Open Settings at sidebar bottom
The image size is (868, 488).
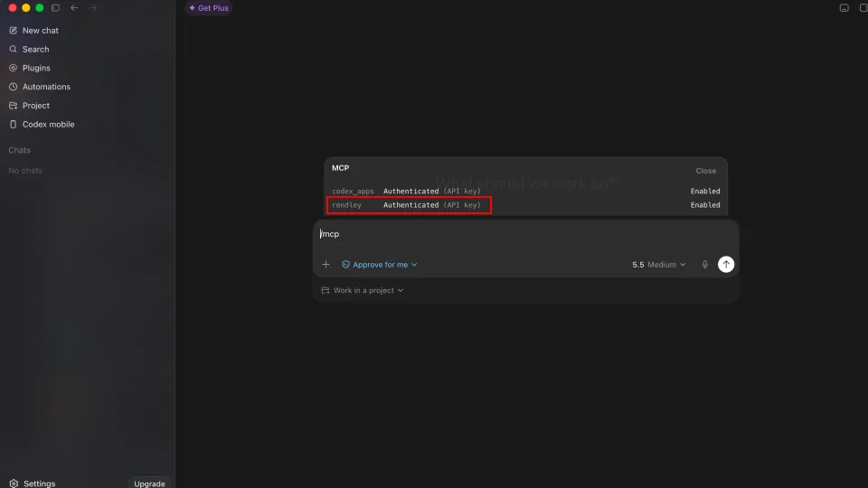[x=33, y=483]
